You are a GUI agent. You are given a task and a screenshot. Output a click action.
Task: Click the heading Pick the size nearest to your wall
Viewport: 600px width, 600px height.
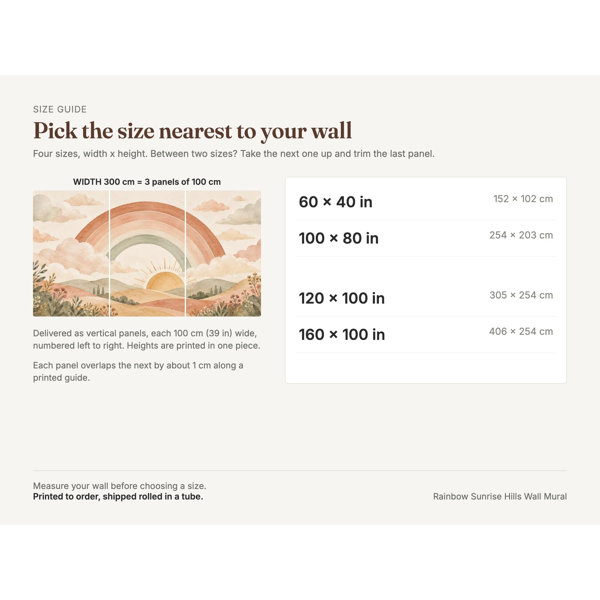click(x=192, y=131)
